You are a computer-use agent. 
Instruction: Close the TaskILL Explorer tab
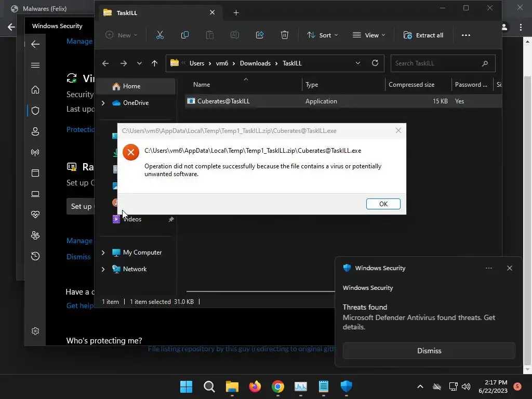tap(212, 12)
